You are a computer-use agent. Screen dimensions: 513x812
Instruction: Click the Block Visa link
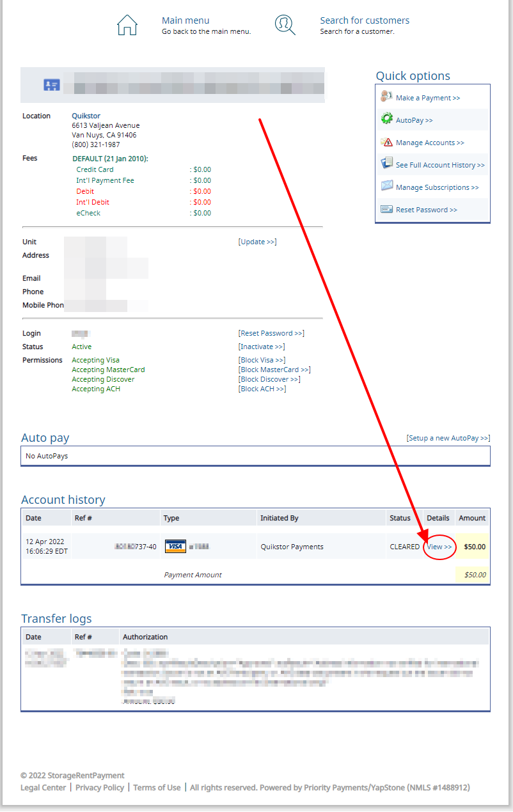[x=262, y=360]
